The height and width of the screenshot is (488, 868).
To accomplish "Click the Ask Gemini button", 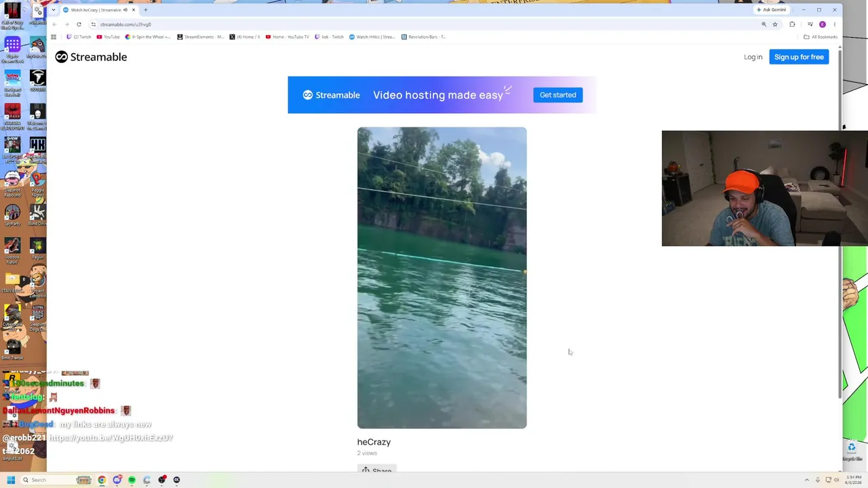I will pos(771,10).
